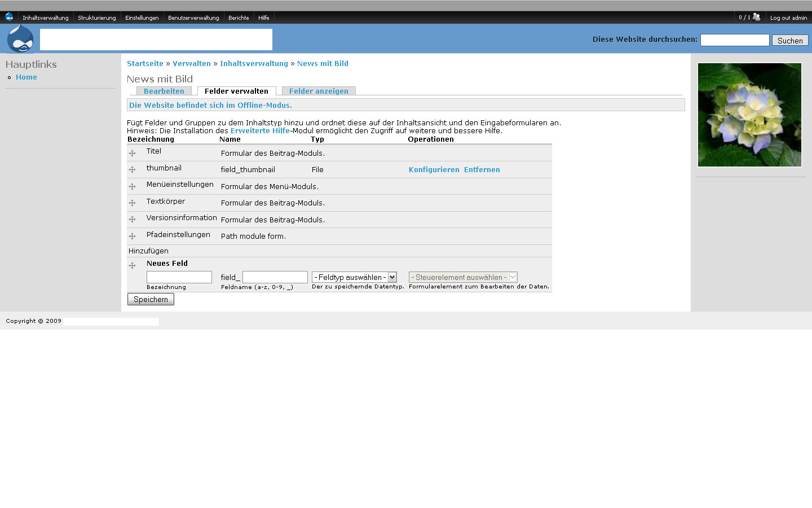
Task: Click the website search input field
Action: (x=734, y=40)
